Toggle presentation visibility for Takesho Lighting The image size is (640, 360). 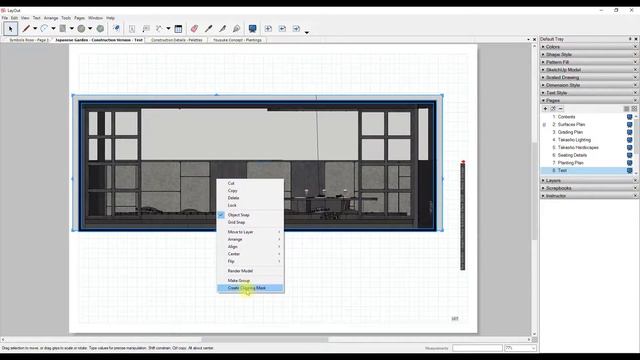629,140
